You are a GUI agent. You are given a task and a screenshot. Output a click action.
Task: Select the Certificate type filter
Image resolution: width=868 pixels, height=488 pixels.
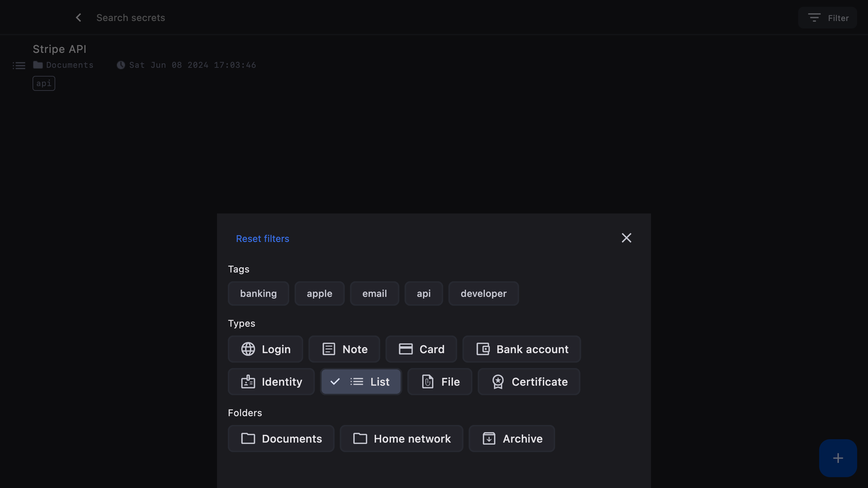pyautogui.click(x=529, y=382)
